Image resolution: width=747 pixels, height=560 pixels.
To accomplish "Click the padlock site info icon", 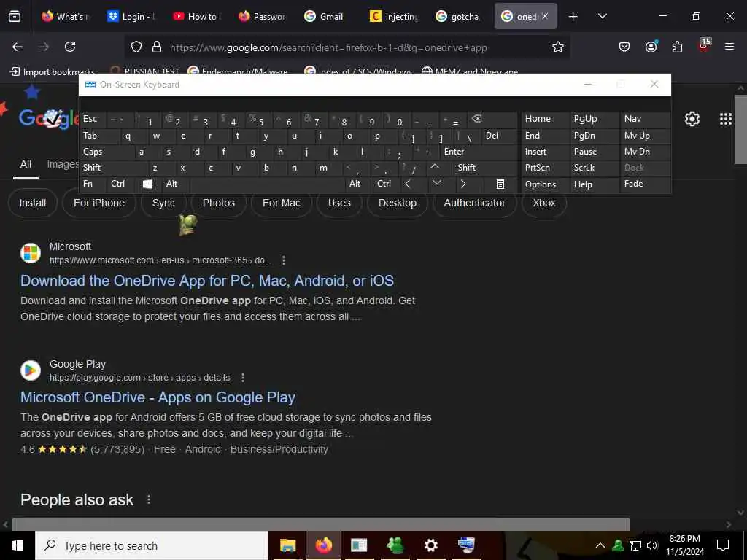I will click(x=156, y=47).
